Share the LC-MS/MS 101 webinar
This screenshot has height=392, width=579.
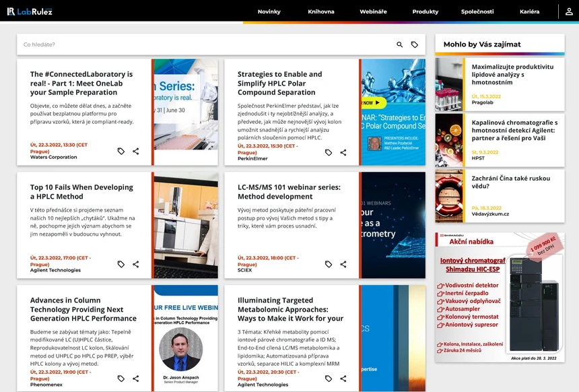point(343,264)
